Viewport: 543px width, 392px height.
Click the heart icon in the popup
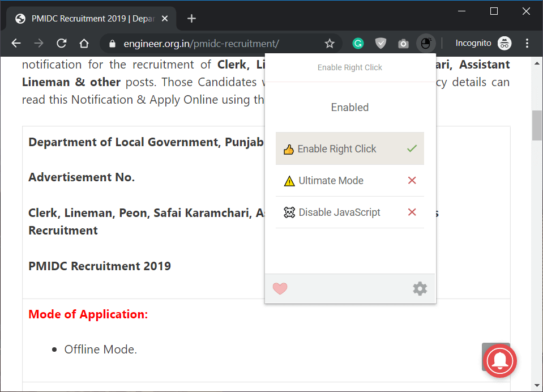coord(280,288)
